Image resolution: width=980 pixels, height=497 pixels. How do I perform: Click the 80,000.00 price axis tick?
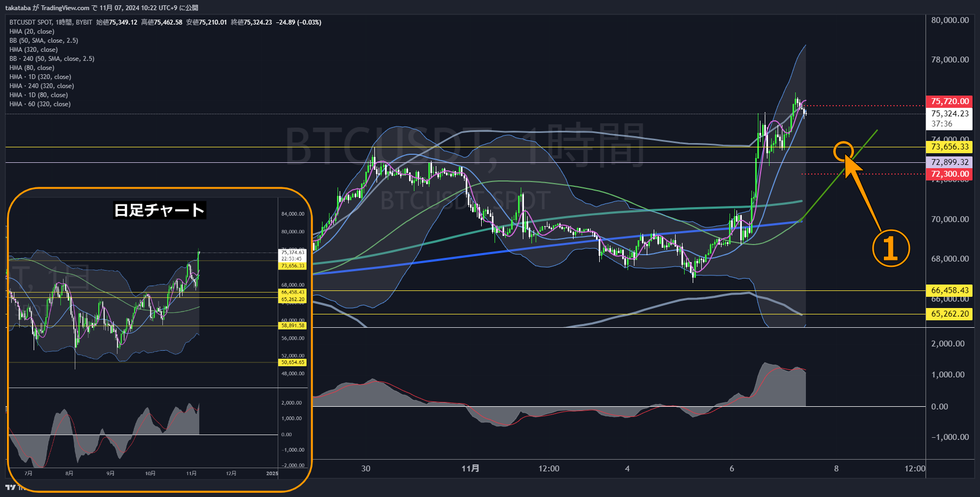(x=950, y=20)
